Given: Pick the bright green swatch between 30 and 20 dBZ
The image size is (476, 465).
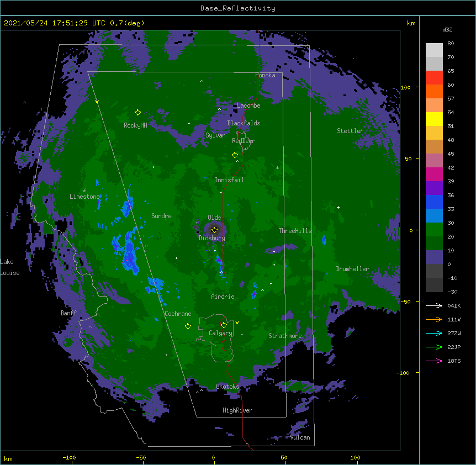Looking at the screenshot, I should (434, 230).
